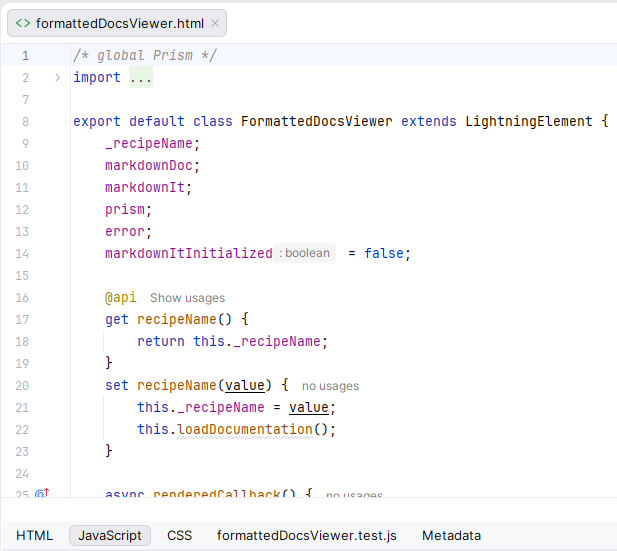Expand the folded import block arrow
The width and height of the screenshot is (617, 551).
click(x=57, y=77)
